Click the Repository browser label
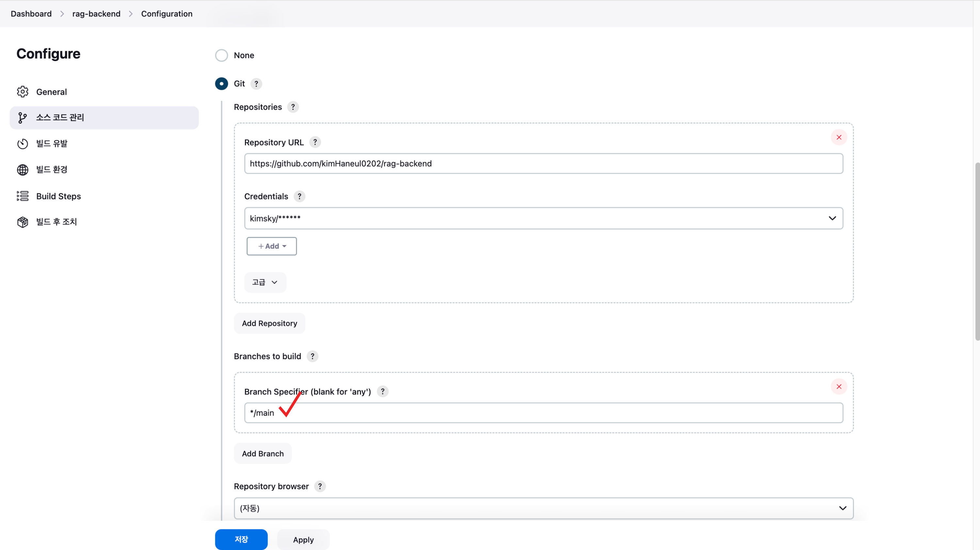This screenshot has width=980, height=550. tap(271, 486)
